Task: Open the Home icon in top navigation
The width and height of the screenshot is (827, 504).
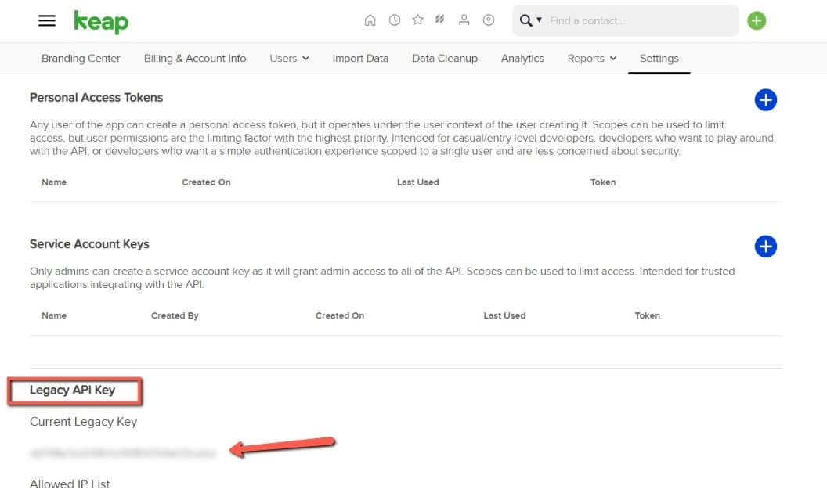Action: pos(370,20)
